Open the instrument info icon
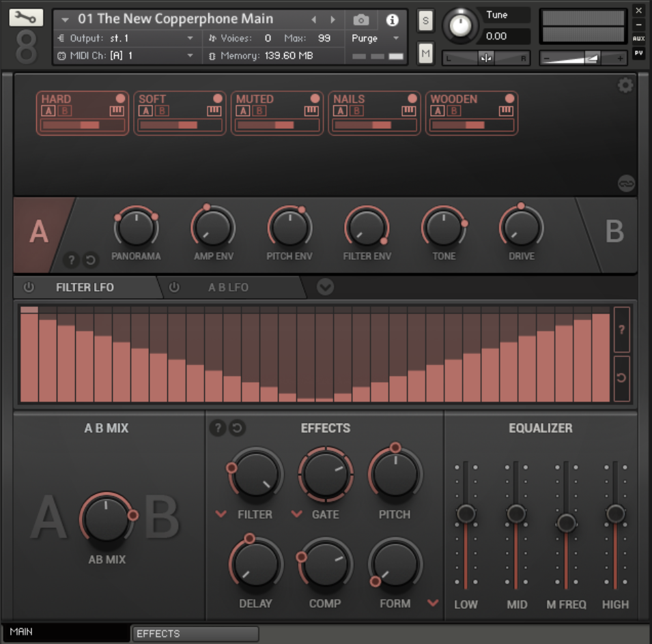652x644 pixels. pos(392,20)
